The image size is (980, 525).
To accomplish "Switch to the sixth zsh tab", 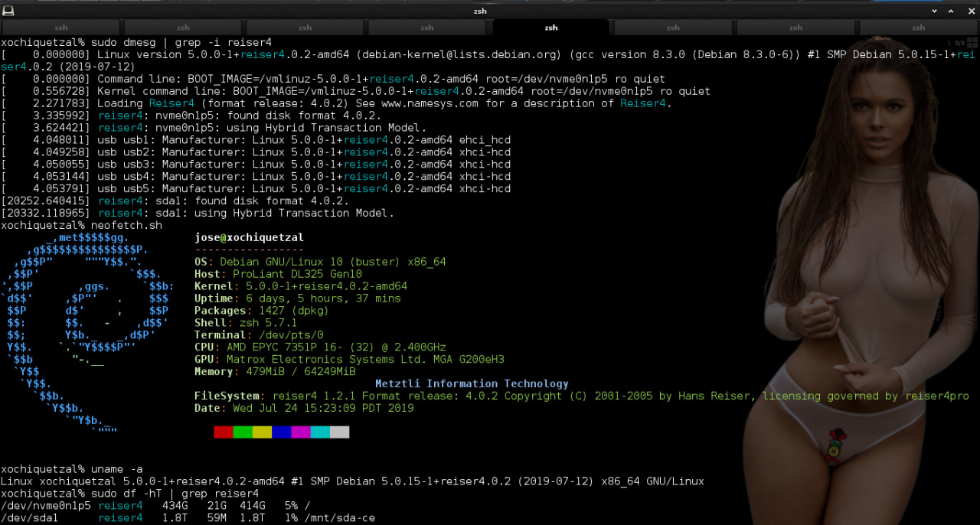I will pos(673,28).
